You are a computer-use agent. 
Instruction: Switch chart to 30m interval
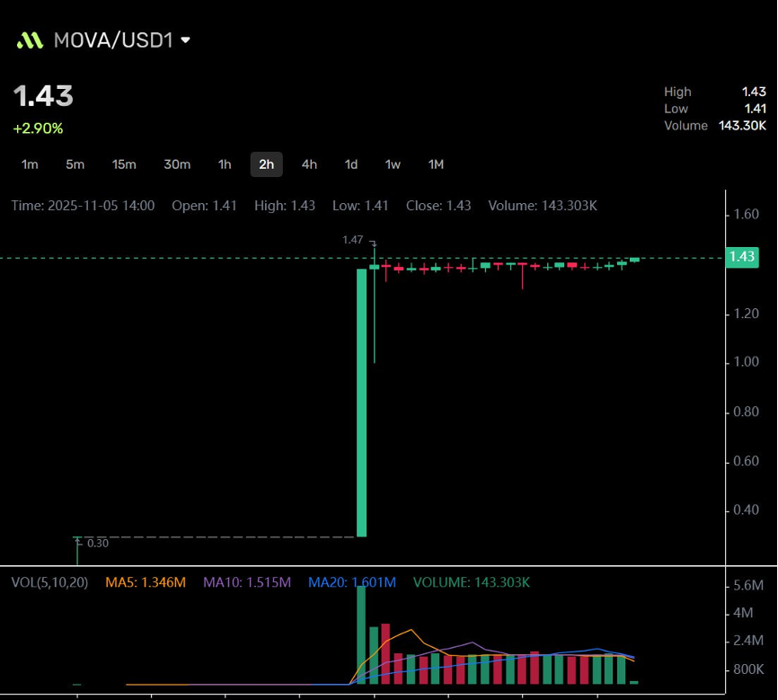pyautogui.click(x=177, y=164)
